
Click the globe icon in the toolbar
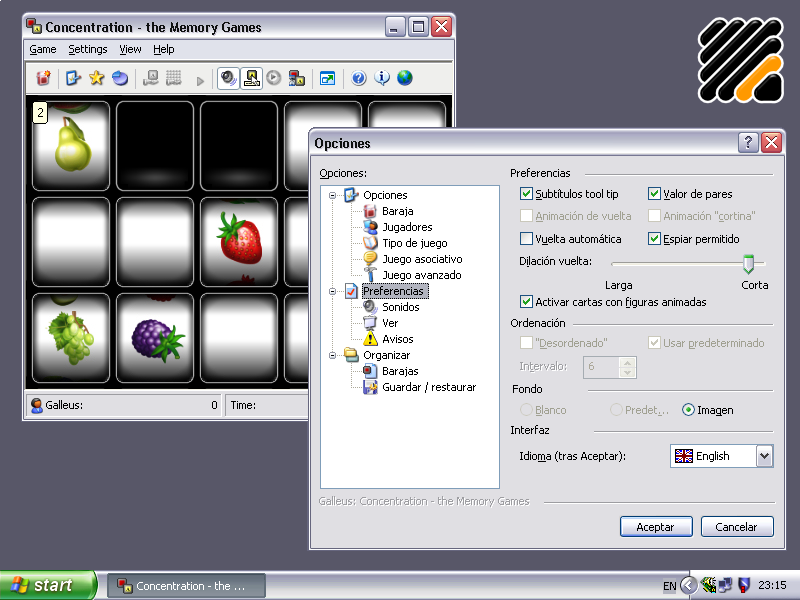point(405,78)
